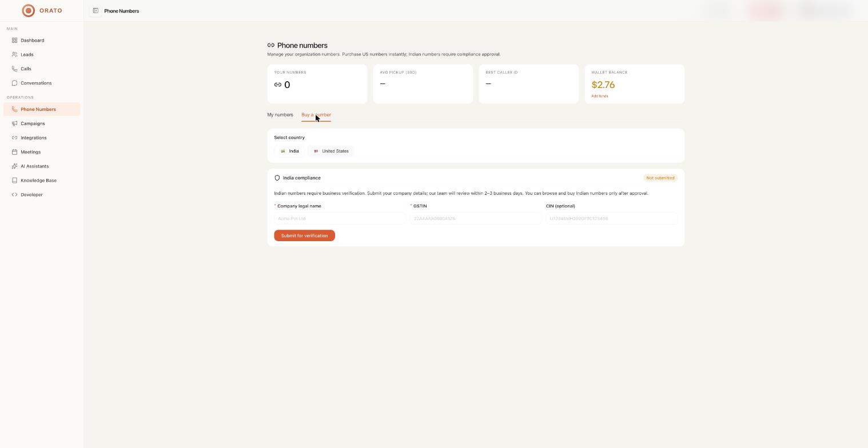The height and width of the screenshot is (448, 868).
Task: Click the India compliance heading text
Action: tap(302, 178)
